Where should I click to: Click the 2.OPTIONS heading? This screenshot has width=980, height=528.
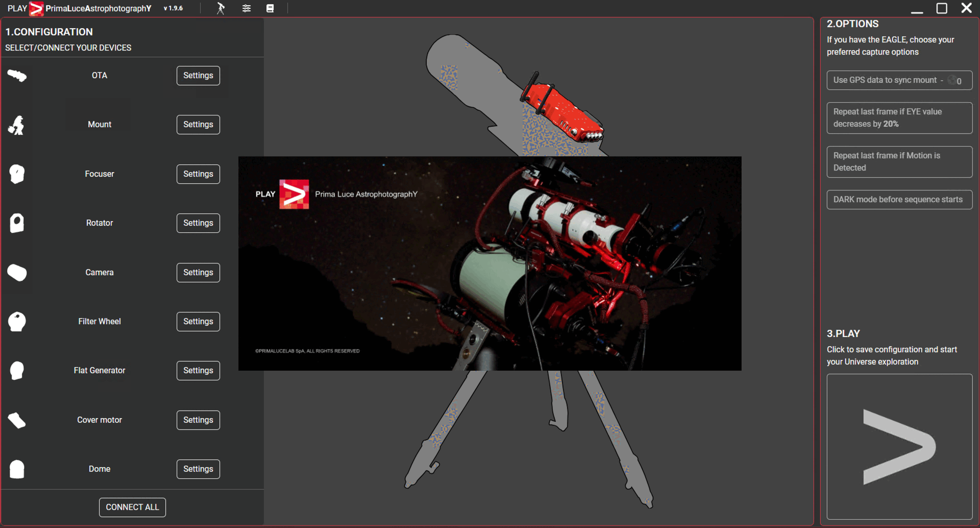(x=852, y=24)
